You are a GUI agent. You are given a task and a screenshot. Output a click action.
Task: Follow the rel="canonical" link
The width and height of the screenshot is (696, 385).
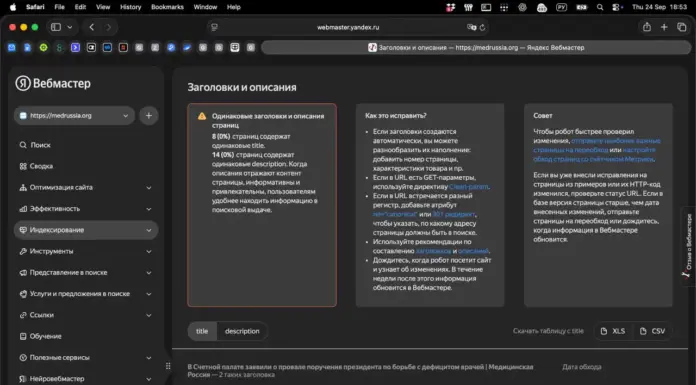pyautogui.click(x=395, y=214)
